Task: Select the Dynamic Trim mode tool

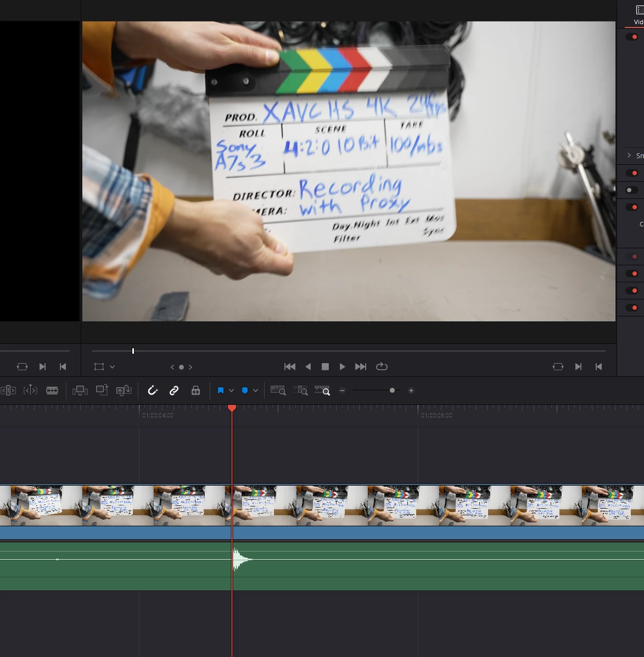Action: (30, 391)
